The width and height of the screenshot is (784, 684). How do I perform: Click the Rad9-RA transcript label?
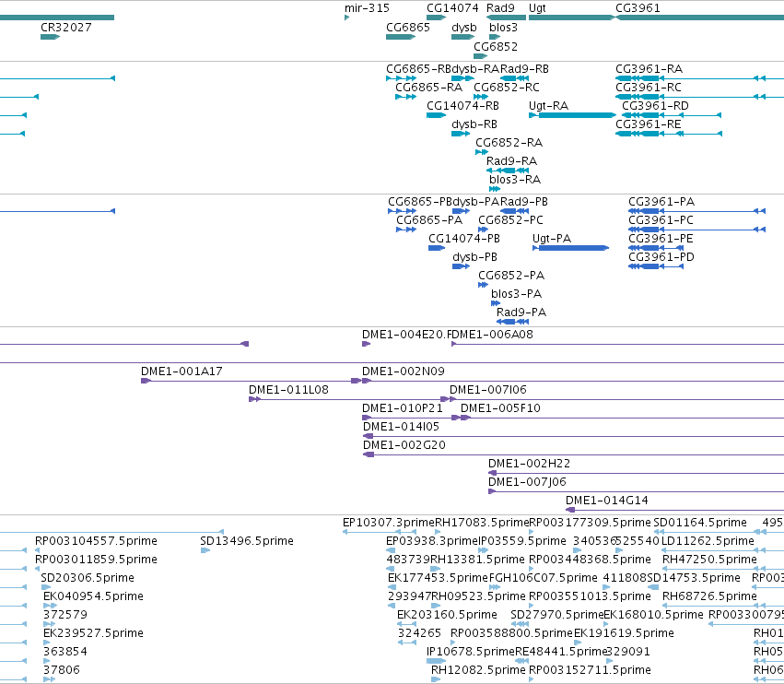pos(511,161)
